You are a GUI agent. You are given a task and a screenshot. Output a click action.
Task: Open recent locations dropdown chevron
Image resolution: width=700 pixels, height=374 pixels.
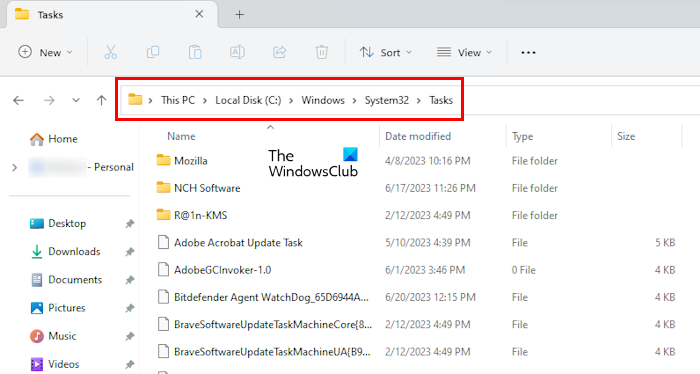pyautogui.click(x=76, y=100)
